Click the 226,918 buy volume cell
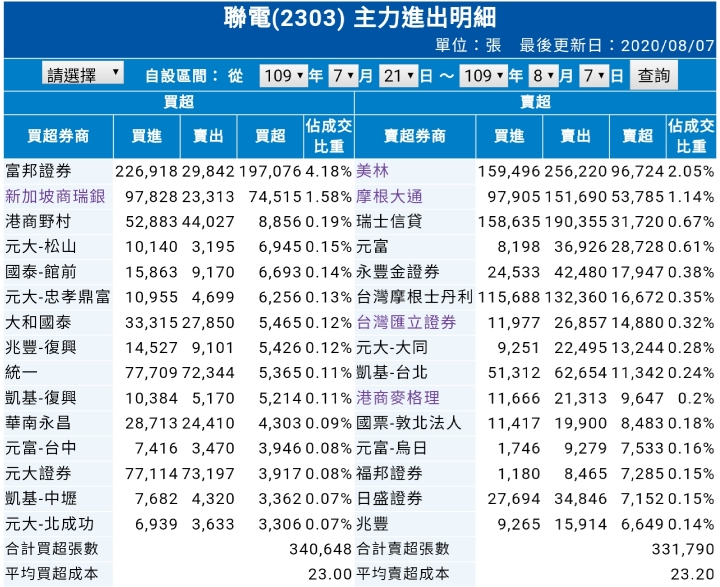720x587 pixels. (146, 171)
